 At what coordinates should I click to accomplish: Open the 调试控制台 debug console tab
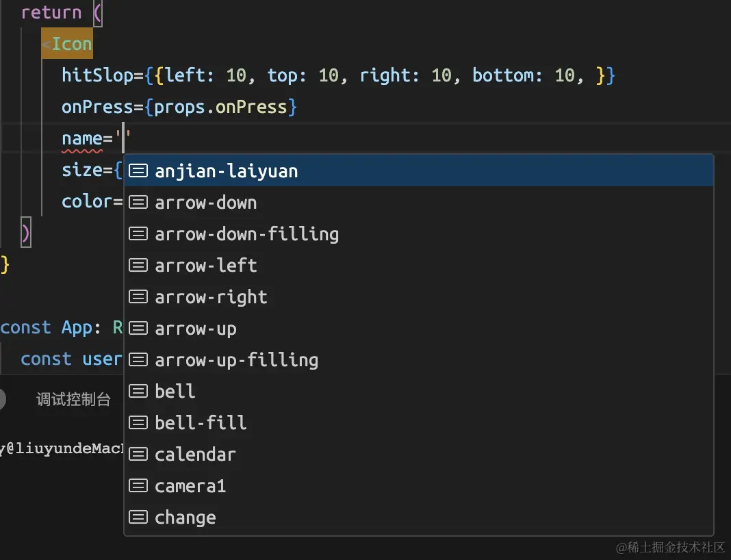(x=74, y=400)
